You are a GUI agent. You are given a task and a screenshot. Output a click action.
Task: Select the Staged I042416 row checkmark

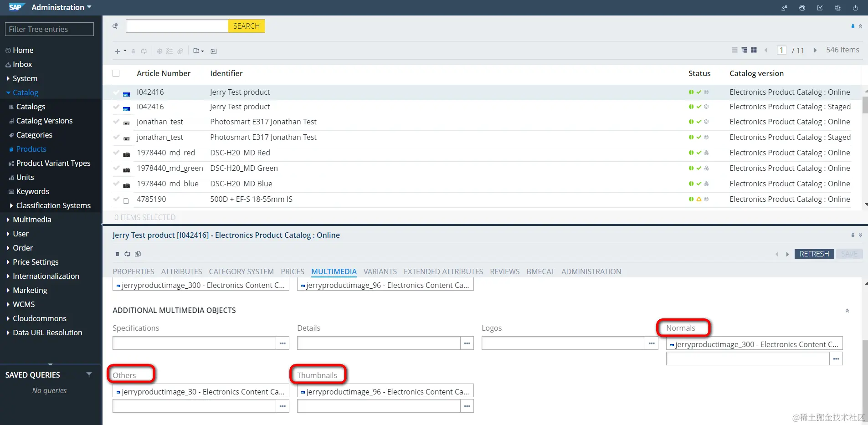pyautogui.click(x=116, y=107)
